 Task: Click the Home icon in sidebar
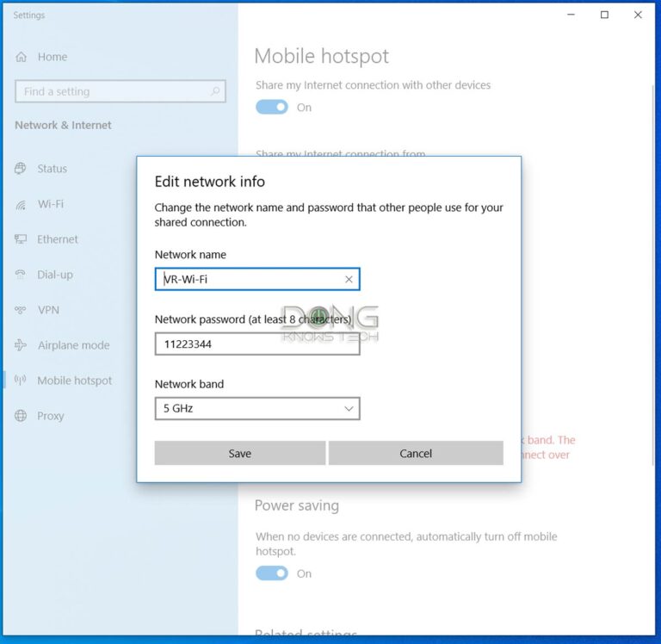tap(22, 57)
